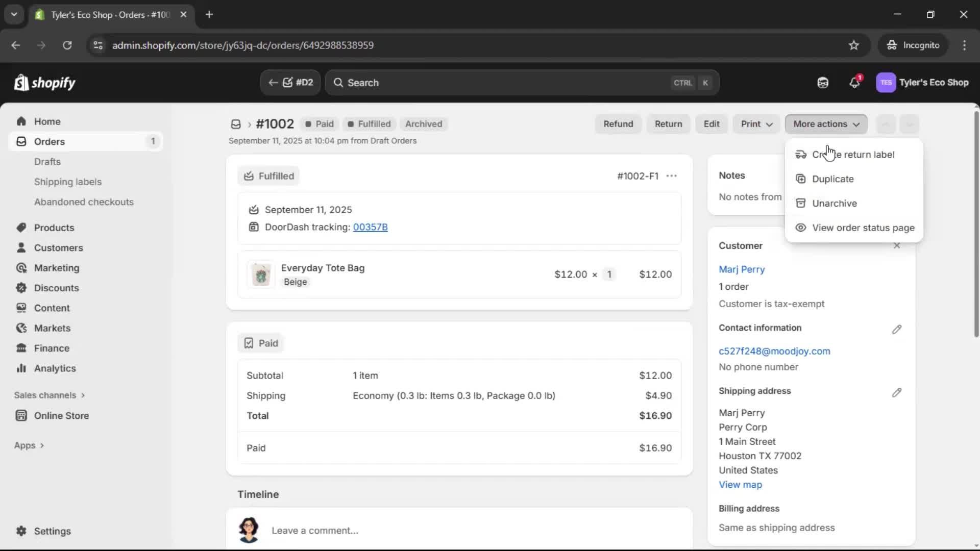Open the Sidekick assistant icon
The image size is (980, 551).
[823, 82]
